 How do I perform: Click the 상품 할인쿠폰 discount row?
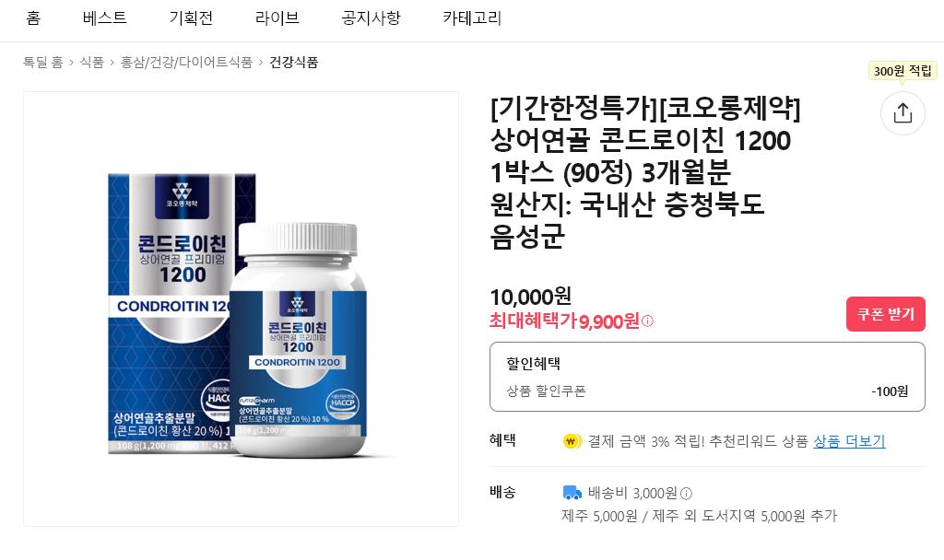[x=707, y=391]
